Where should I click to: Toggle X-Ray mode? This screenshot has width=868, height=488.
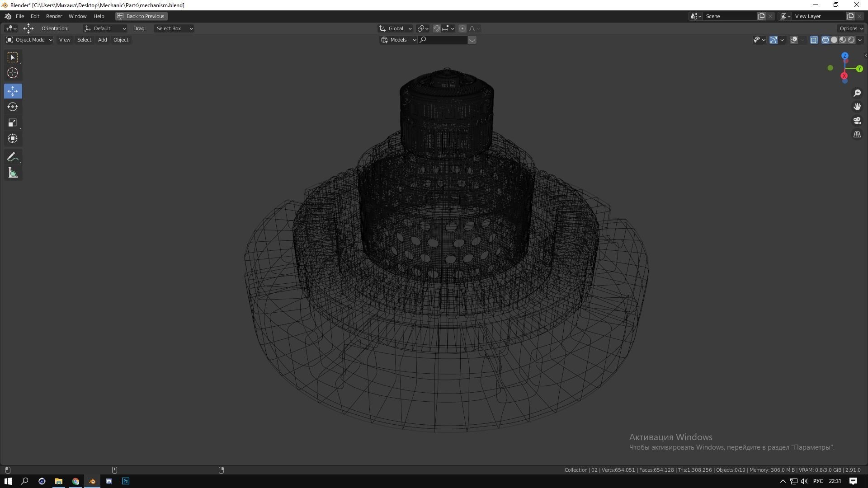click(x=814, y=40)
